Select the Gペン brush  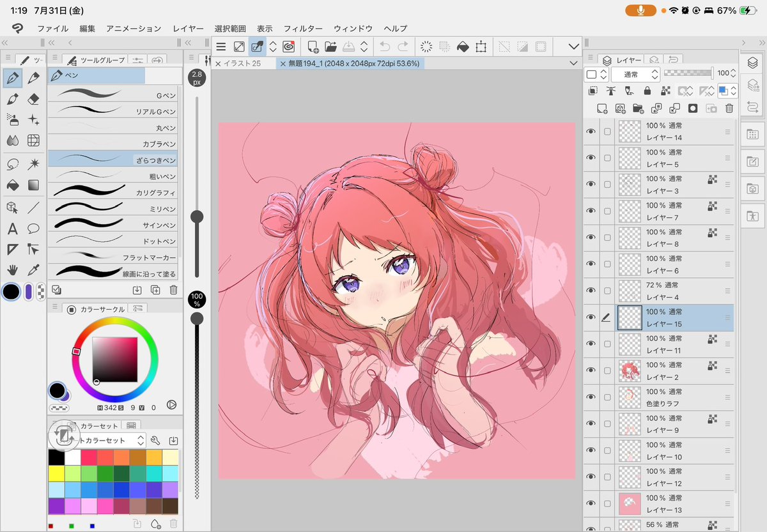coord(113,93)
